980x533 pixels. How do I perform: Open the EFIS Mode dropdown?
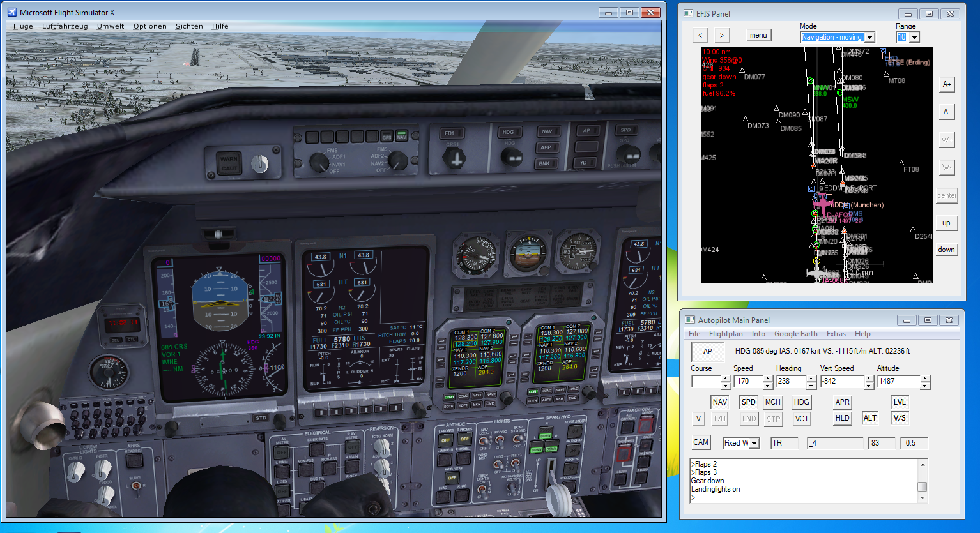tap(869, 37)
